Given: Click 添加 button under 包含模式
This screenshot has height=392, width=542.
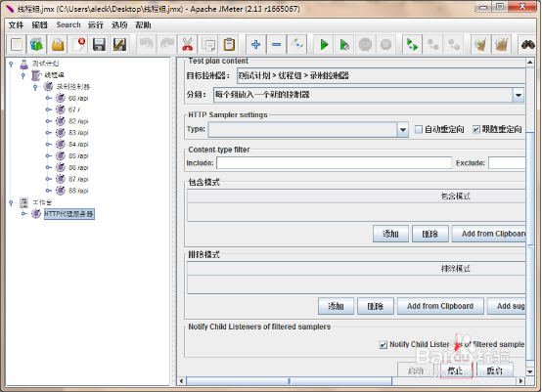Looking at the screenshot, I should (390, 234).
